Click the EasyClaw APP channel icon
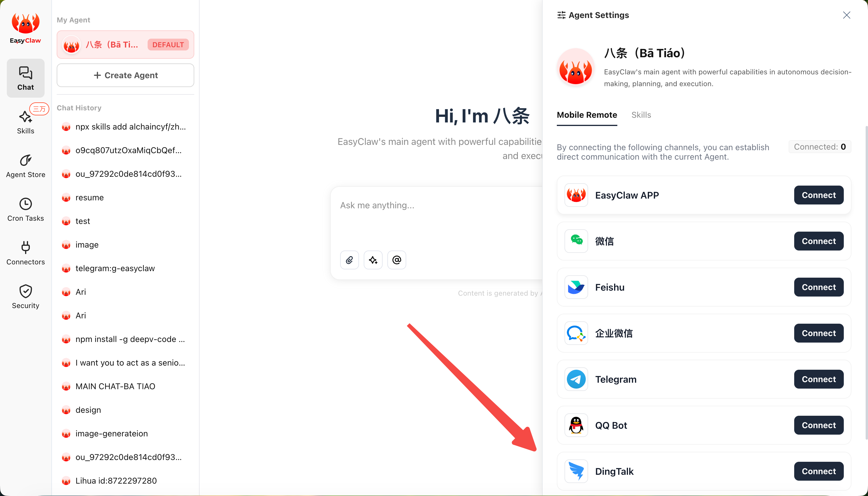 coord(576,195)
